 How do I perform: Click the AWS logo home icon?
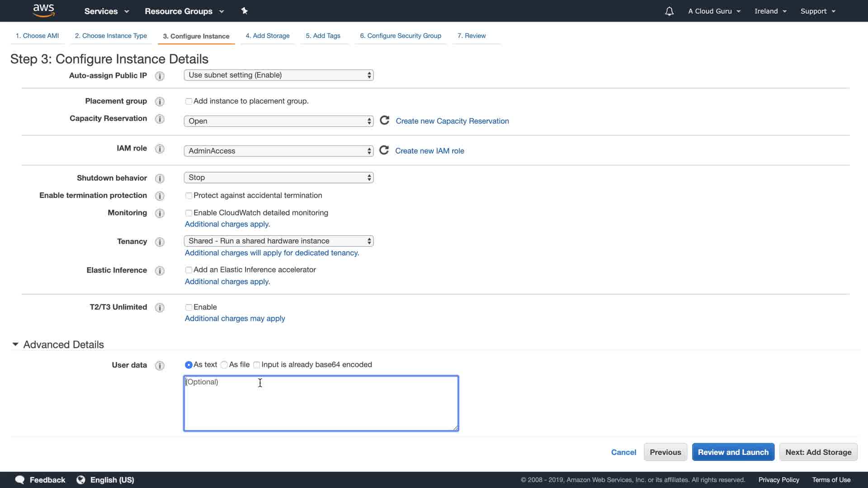44,10
